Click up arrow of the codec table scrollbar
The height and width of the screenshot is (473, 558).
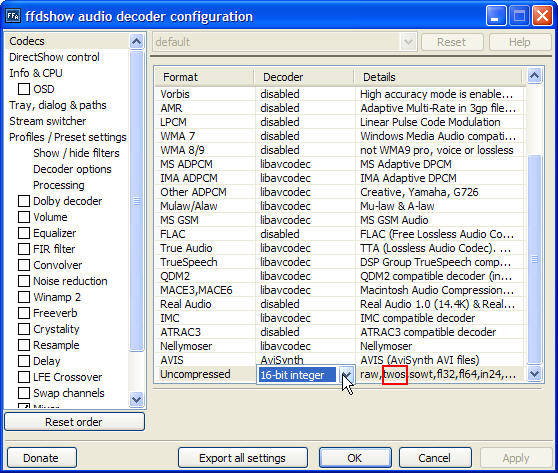tap(535, 75)
